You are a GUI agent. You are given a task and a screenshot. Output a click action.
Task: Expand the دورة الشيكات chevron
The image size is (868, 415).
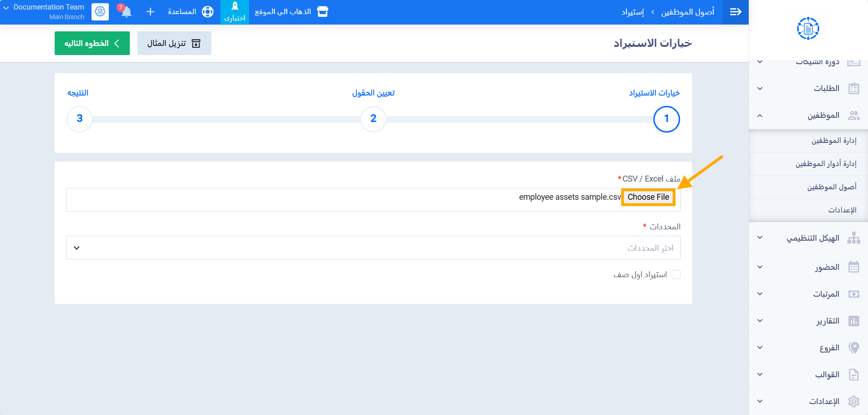click(760, 62)
